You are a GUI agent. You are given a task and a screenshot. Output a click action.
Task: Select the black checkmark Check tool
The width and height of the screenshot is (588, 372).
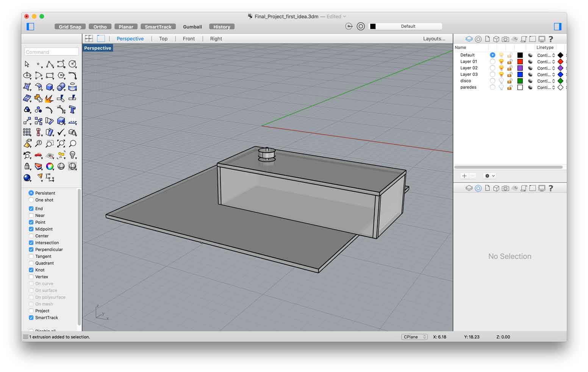coord(61,132)
